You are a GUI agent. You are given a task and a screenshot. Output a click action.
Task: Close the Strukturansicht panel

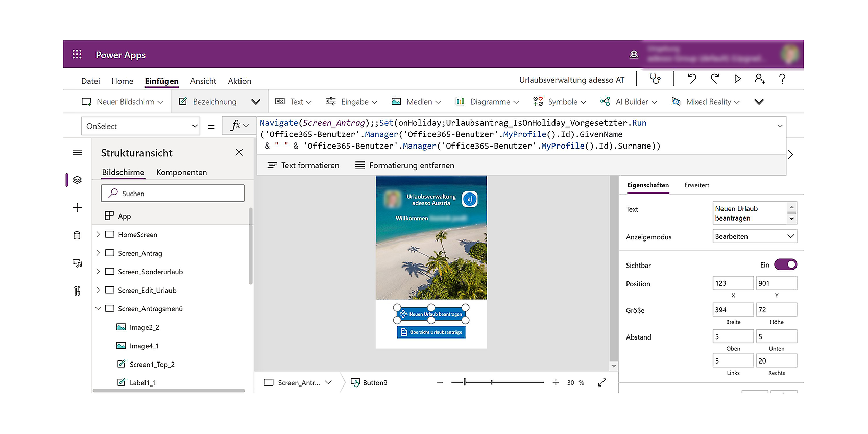point(239,152)
